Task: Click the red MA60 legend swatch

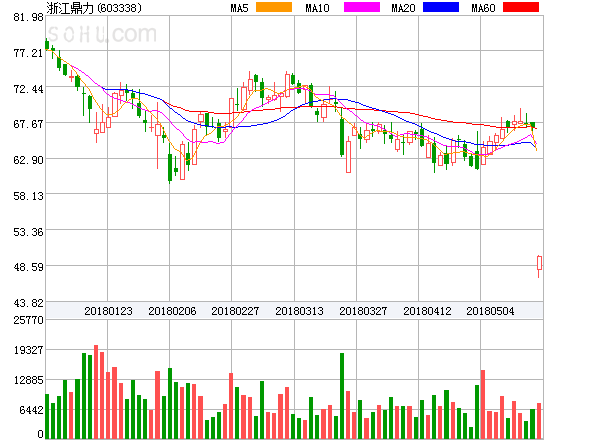Action: point(521,7)
